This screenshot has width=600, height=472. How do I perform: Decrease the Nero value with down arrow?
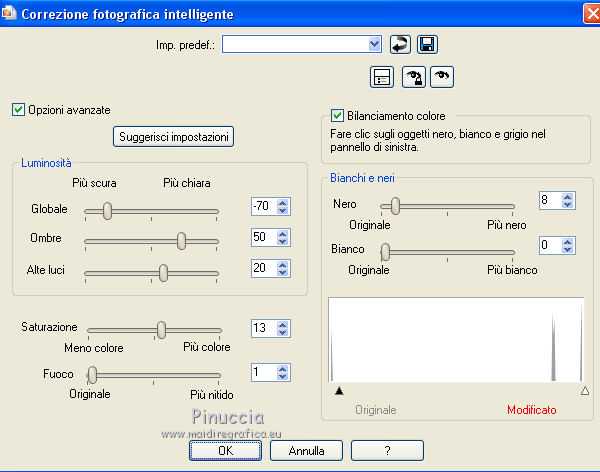569,206
